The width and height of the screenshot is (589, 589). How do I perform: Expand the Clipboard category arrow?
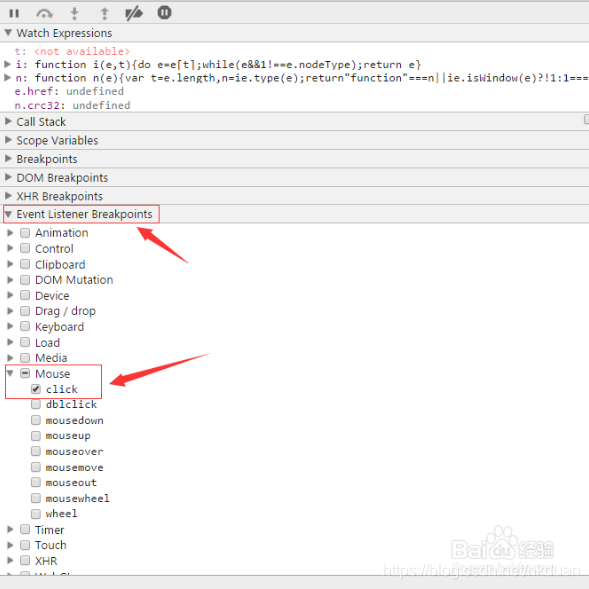point(11,264)
